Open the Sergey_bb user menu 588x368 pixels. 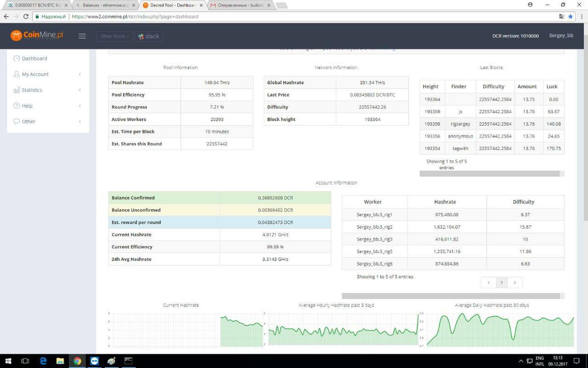(561, 36)
